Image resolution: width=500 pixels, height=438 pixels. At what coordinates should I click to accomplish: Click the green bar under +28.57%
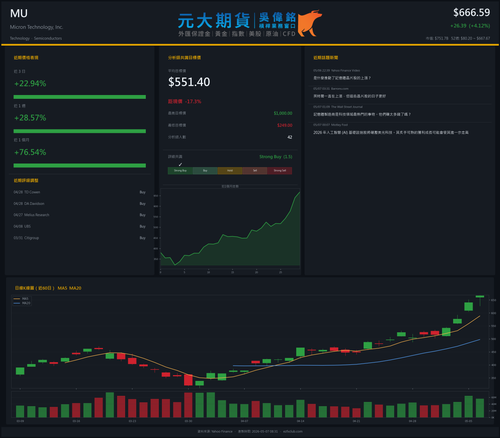[x=80, y=131]
